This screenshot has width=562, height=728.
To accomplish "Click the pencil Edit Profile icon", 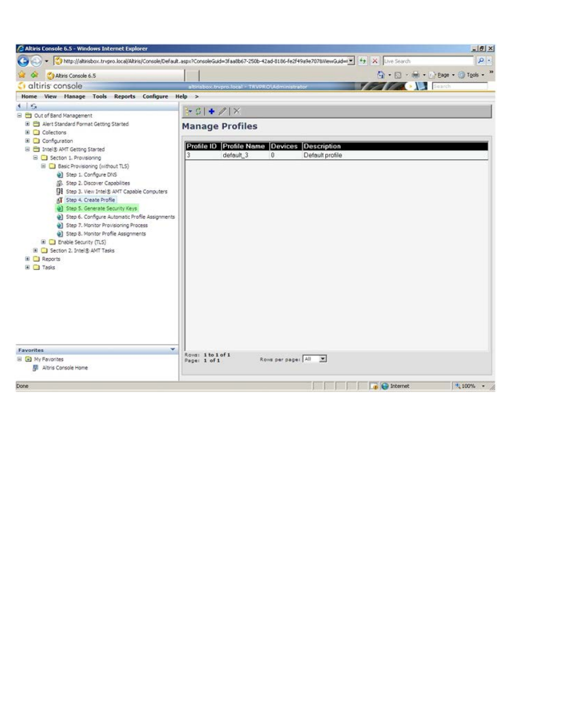I will [x=223, y=111].
